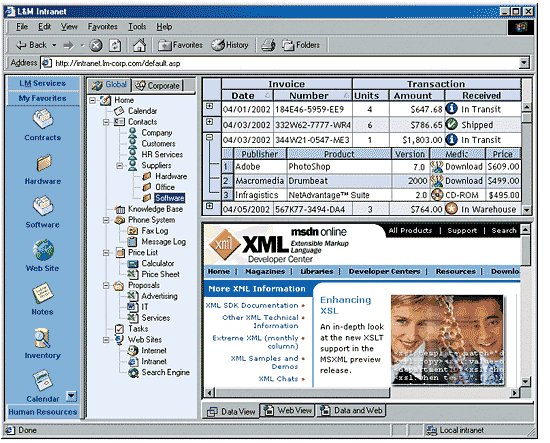Open the Folders toolbar button
550x443 pixels.
pos(301,45)
